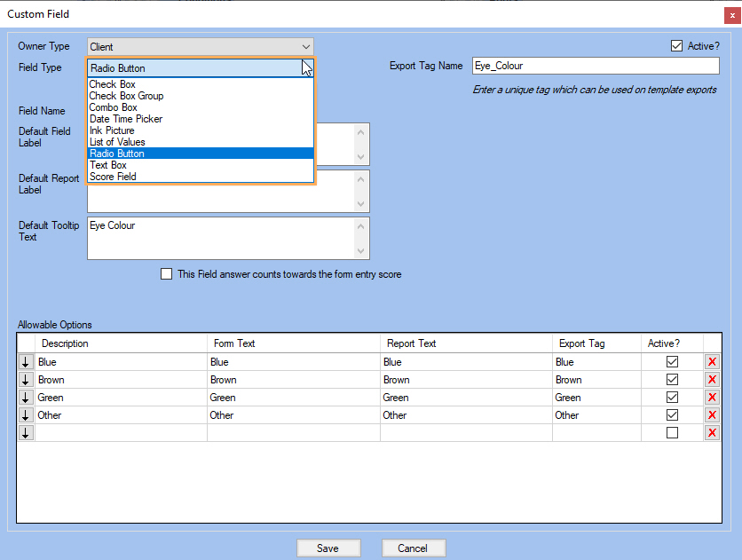Select Score Field field type

201,177
